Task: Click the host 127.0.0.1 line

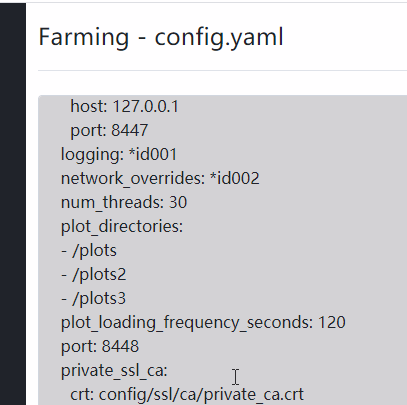Action: (125, 107)
